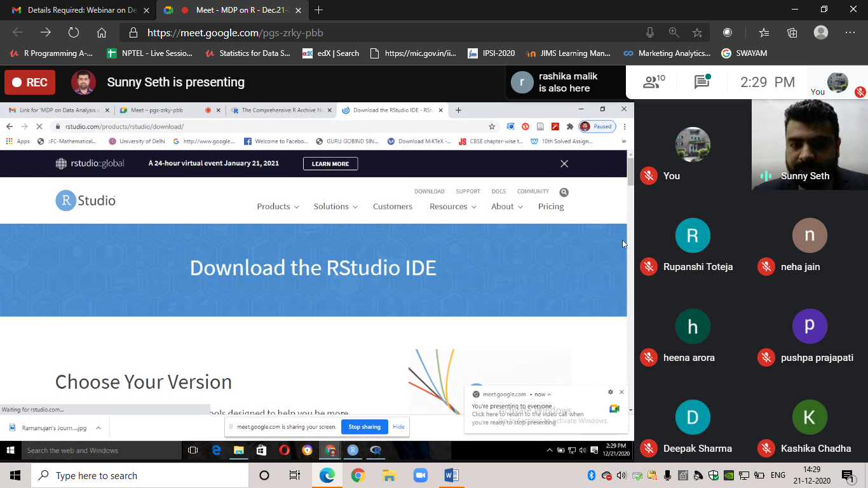Screen dimensions: 868x488
Task: Click the microphone permission icon in address bar
Action: (650, 32)
